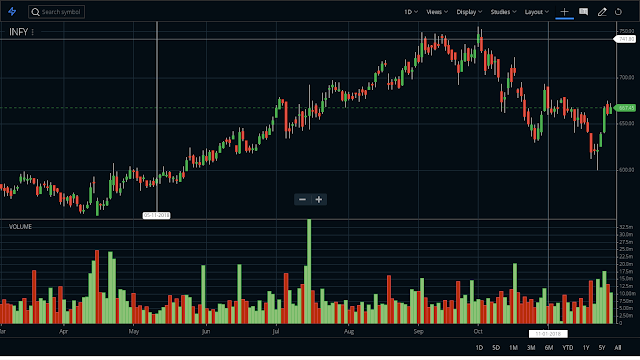Focus the Search symbol field
640x360 pixels.
[x=56, y=12]
